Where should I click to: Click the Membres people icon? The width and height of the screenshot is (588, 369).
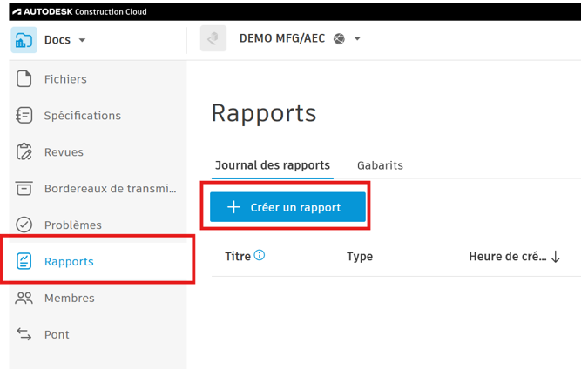24,299
